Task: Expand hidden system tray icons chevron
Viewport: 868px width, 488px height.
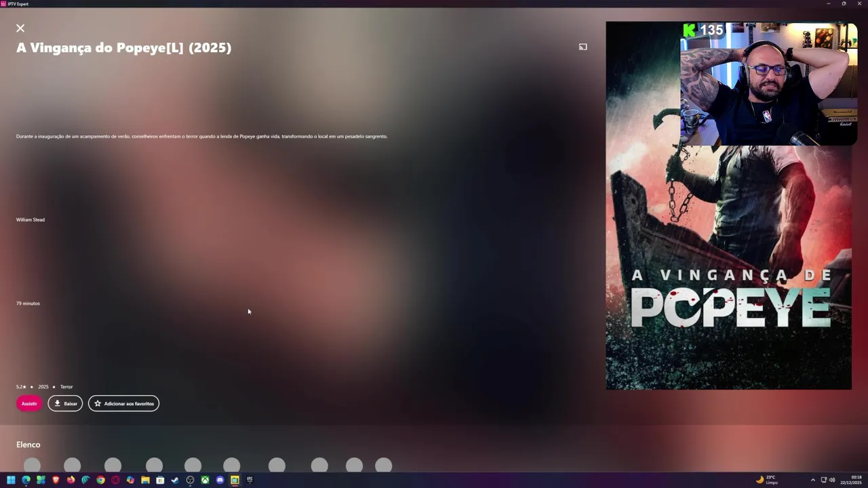Action: click(813, 480)
